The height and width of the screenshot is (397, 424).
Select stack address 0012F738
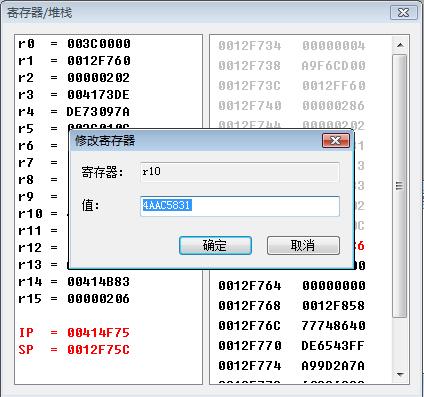tap(250, 66)
